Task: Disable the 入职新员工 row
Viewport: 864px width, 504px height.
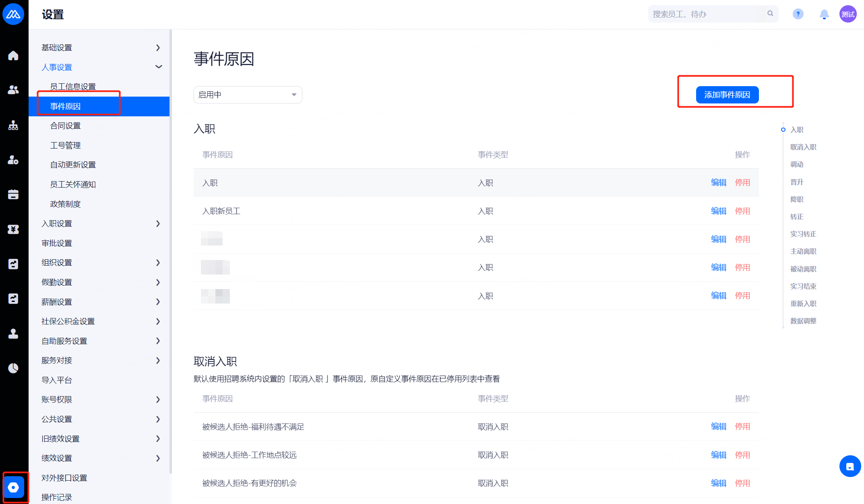Action: 742,211
